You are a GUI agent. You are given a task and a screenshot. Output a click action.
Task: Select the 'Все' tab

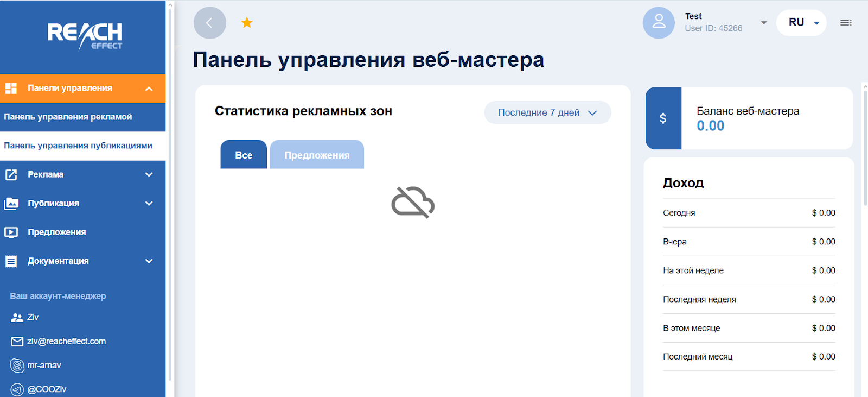point(244,155)
